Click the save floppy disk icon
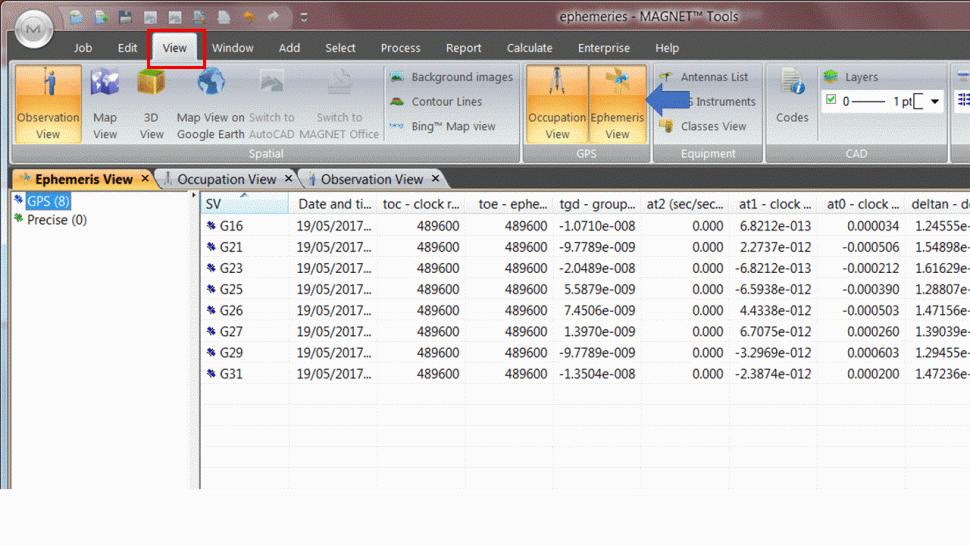The height and width of the screenshot is (546, 970). click(126, 17)
